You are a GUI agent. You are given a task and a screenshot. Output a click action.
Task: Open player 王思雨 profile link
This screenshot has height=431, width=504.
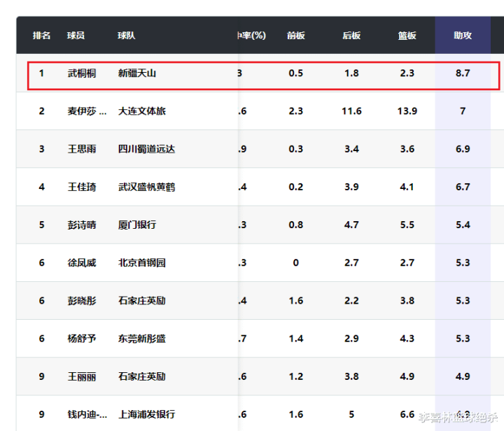click(82, 149)
